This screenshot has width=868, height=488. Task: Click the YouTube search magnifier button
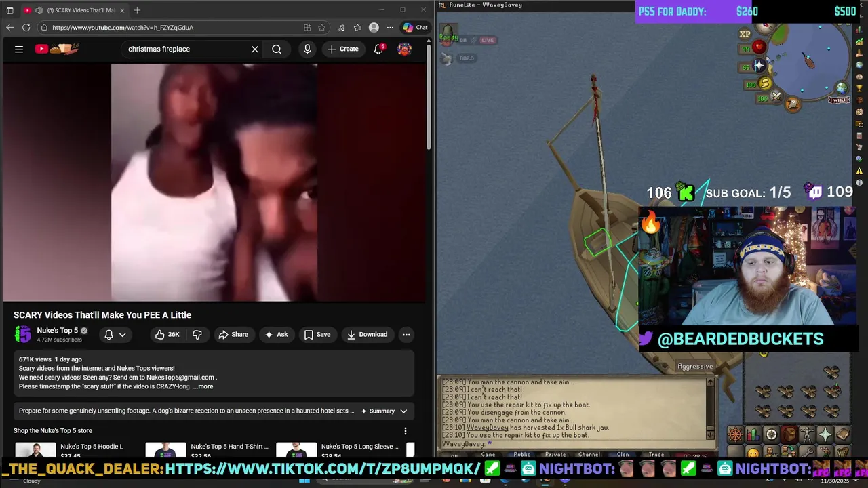click(277, 49)
